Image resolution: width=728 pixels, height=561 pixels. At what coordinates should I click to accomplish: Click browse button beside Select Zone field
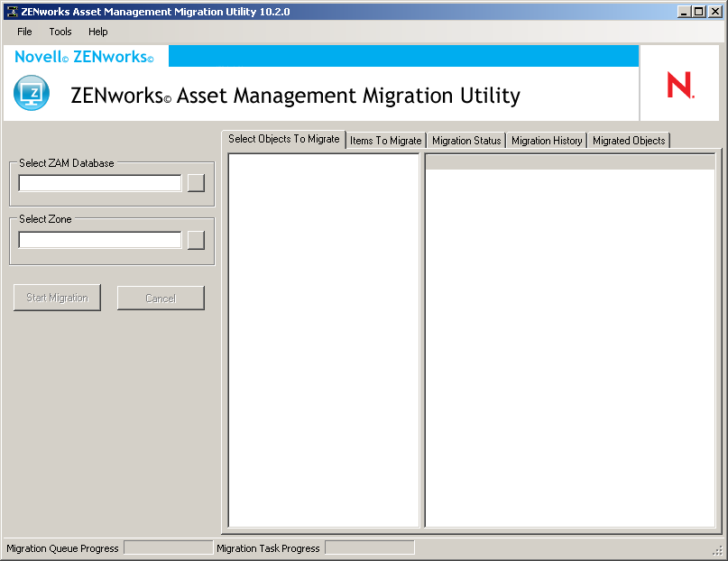tap(196, 240)
